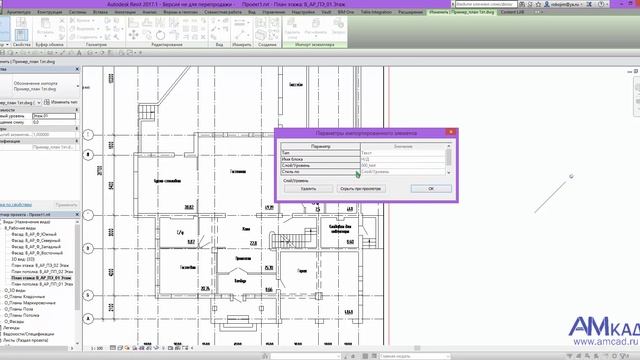Click the cut to clipboard scissors icon
This screenshot has height=360, width=640.
coord(62,21)
